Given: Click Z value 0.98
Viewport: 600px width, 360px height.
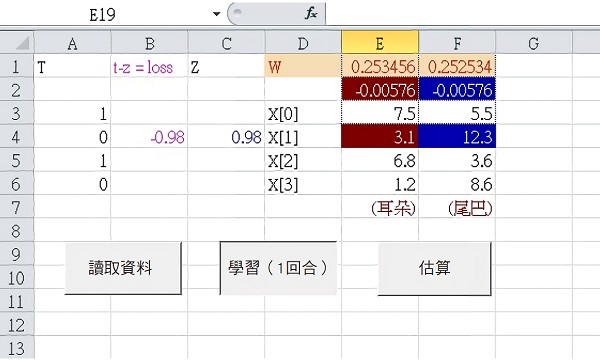Looking at the screenshot, I should point(226,137).
